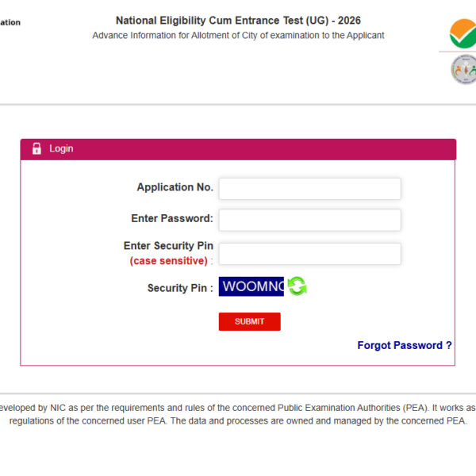The height and width of the screenshot is (476, 476).
Task: Click the Application No. label
Action: tap(175, 188)
